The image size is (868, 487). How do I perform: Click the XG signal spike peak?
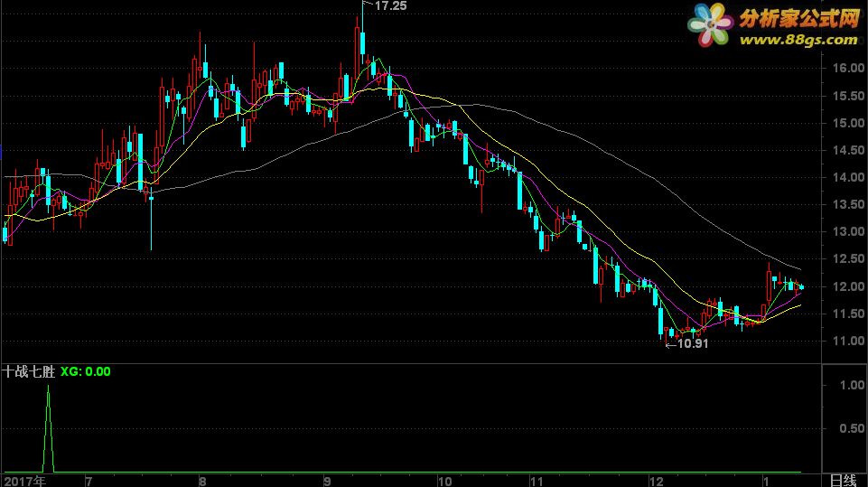[x=48, y=386]
